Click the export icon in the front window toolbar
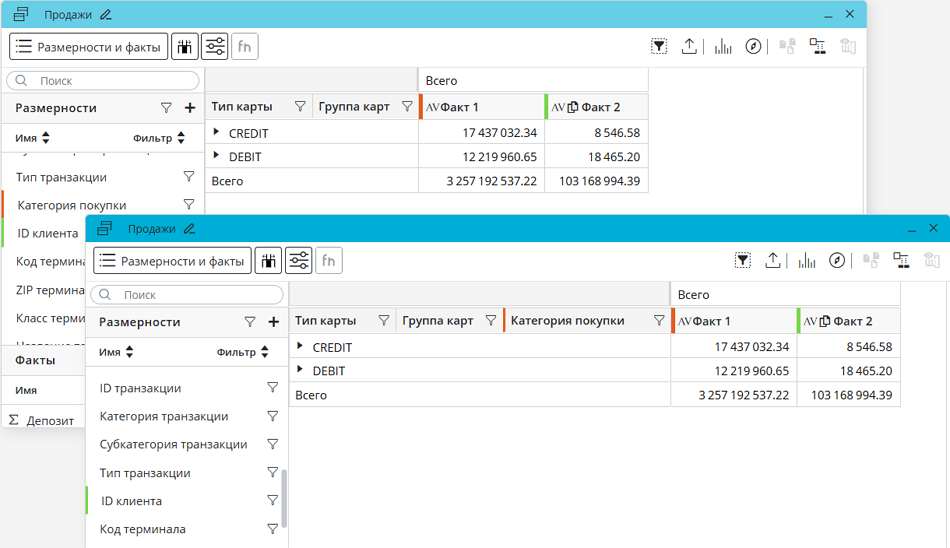The image size is (950, 548). pos(773,261)
